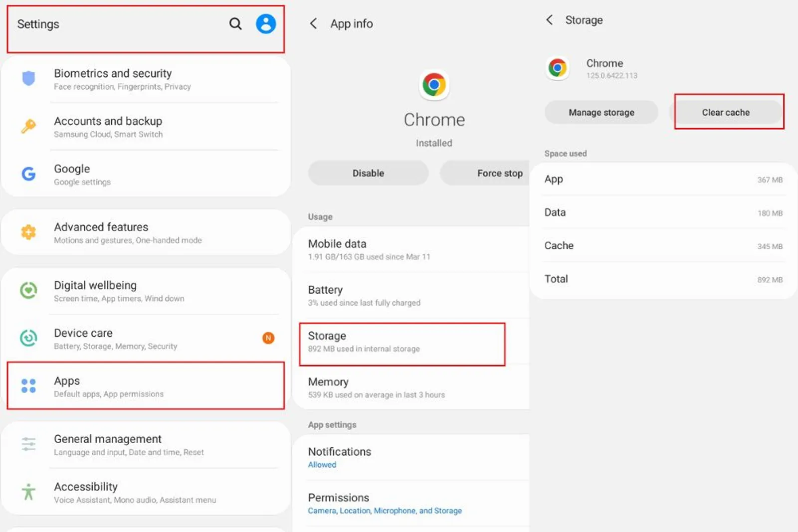Open the account profile icon in Settings

[266, 23]
